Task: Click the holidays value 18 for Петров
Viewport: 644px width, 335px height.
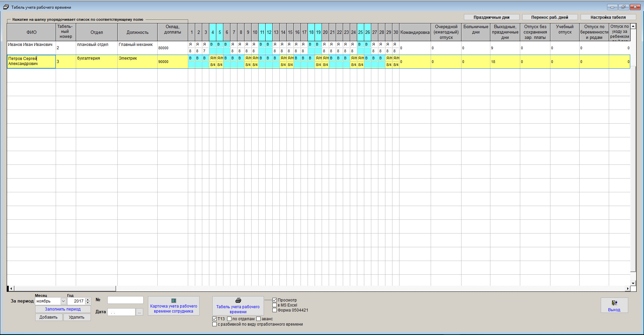Action: 505,62
